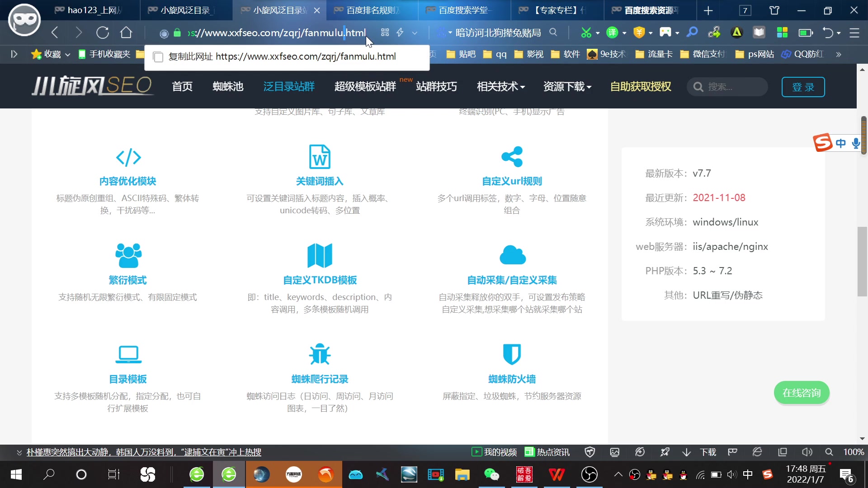Click the 内容优化模块 icon

(128, 158)
